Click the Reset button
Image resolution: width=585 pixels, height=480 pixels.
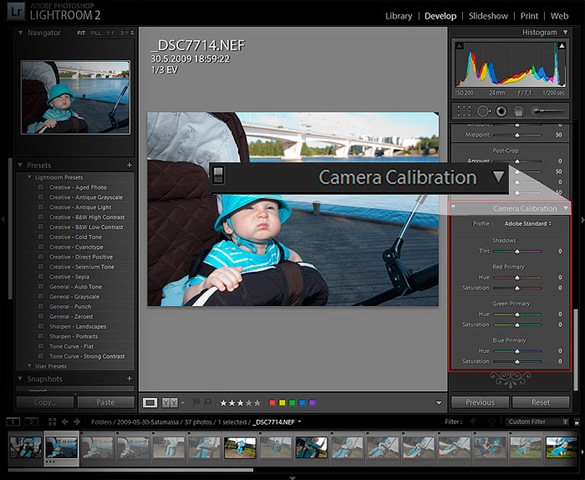point(541,402)
